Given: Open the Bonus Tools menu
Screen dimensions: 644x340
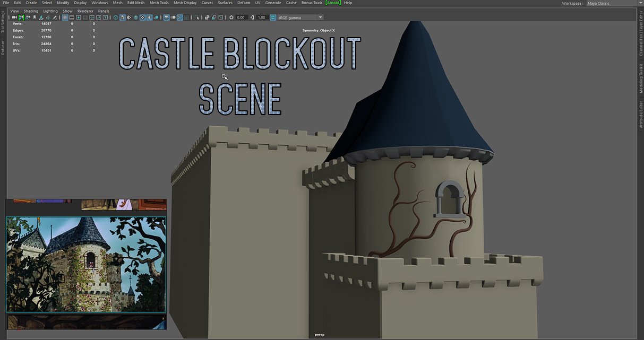Looking at the screenshot, I should 312,3.
